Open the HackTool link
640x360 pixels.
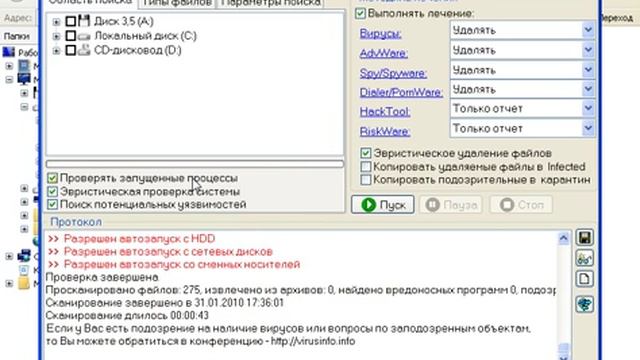coord(385,111)
